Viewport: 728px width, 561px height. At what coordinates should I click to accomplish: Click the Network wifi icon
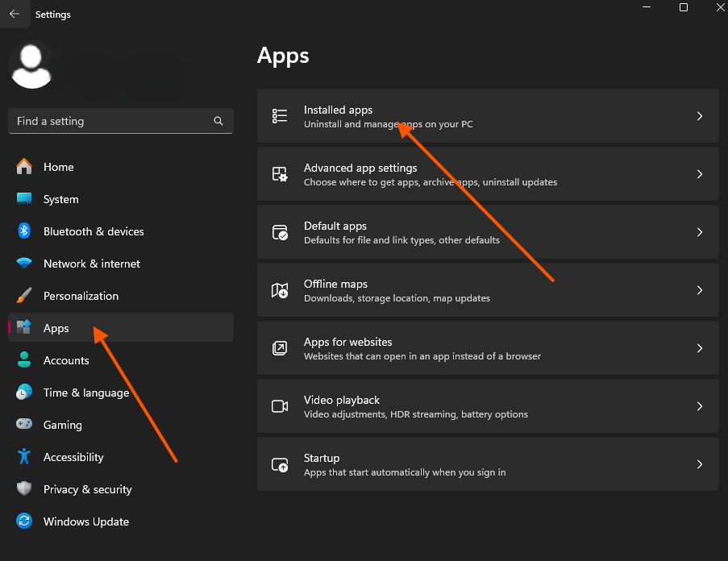24,263
